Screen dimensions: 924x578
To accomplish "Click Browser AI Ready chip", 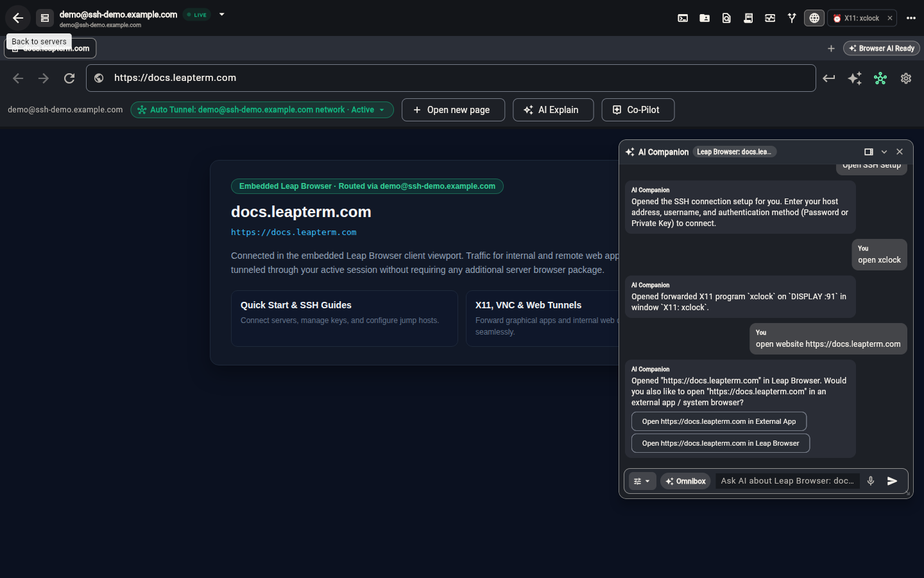I will coord(882,48).
